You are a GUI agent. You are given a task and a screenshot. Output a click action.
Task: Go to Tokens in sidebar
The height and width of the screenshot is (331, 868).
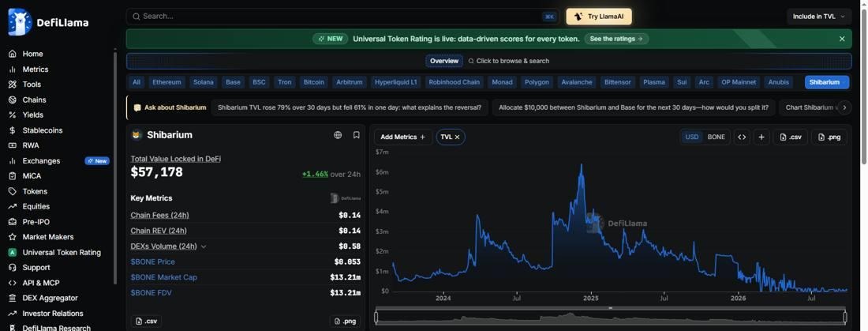(x=35, y=191)
